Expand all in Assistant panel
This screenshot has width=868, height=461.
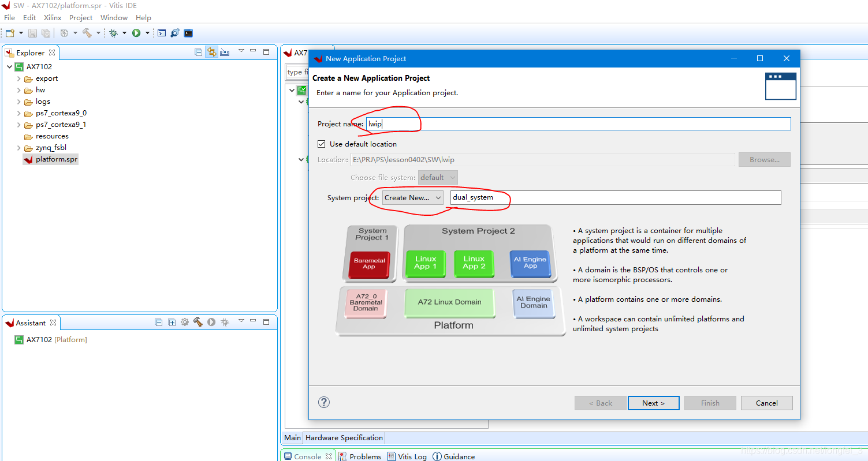point(172,323)
